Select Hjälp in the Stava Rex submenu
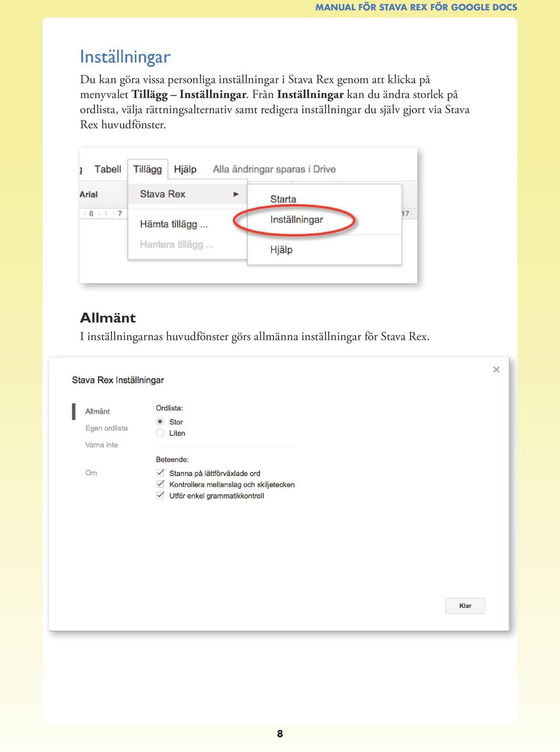560x752 pixels. point(281,250)
